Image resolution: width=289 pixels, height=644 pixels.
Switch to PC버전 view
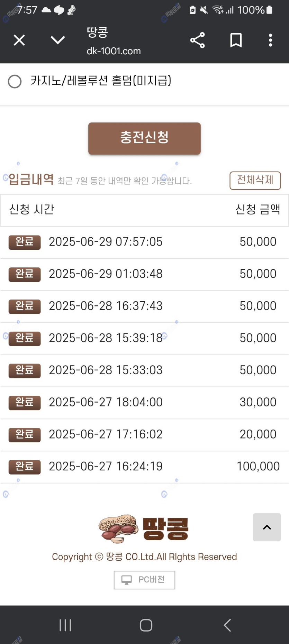(x=144, y=580)
